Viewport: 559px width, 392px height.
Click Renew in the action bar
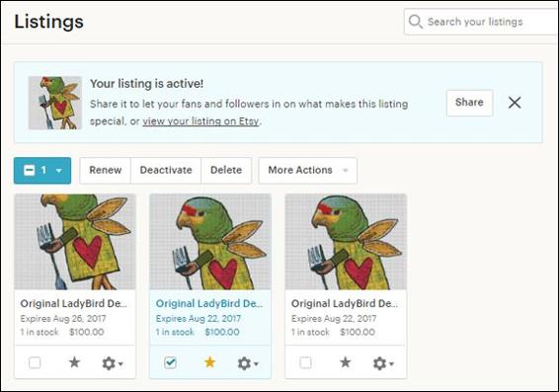(x=105, y=171)
